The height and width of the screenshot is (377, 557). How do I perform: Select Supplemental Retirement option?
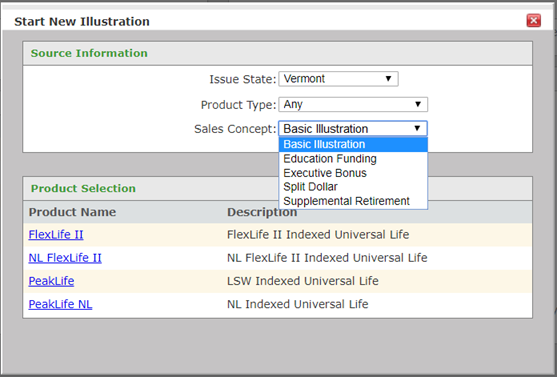pyautogui.click(x=353, y=201)
